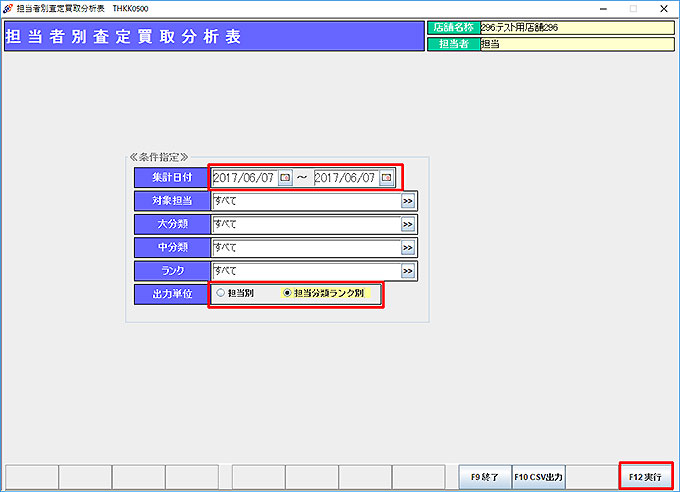The height and width of the screenshot is (492, 680).
Task: Click the green 担当者 label
Action: [x=454, y=44]
